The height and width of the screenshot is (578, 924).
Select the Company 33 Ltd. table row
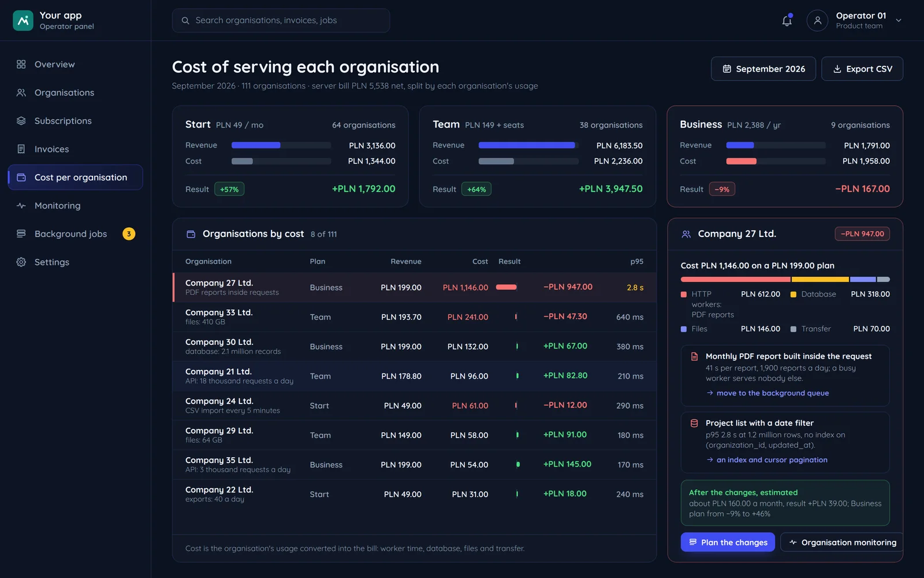pyautogui.click(x=415, y=317)
